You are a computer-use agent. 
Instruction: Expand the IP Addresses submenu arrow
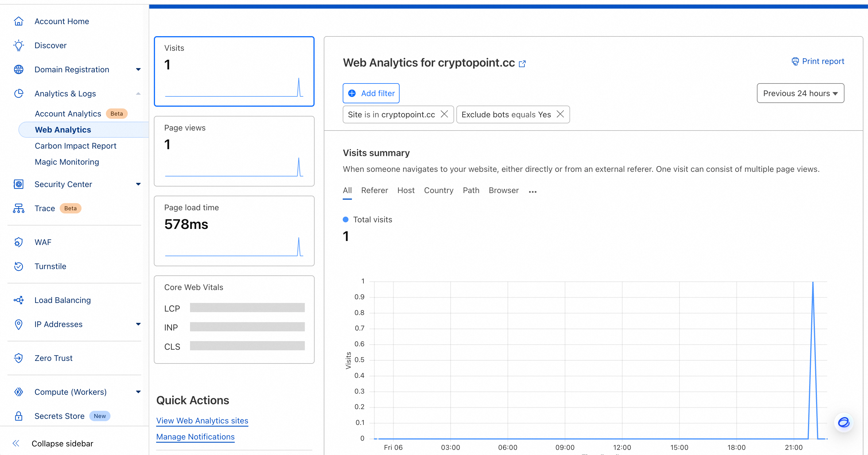(x=138, y=324)
